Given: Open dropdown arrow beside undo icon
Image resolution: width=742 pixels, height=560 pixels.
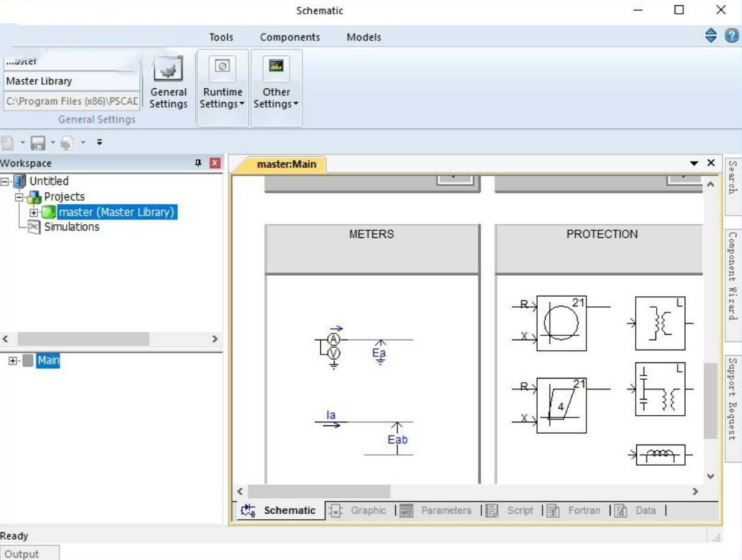Looking at the screenshot, I should [83, 143].
